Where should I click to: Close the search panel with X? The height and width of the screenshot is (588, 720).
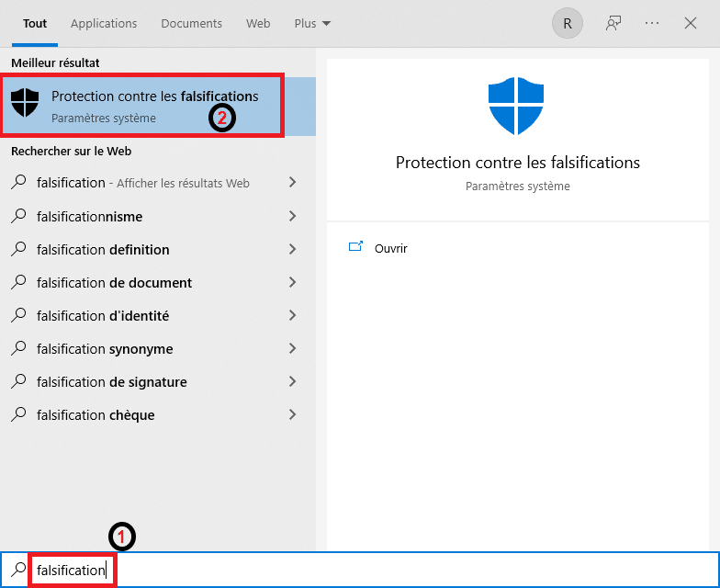coord(691,23)
